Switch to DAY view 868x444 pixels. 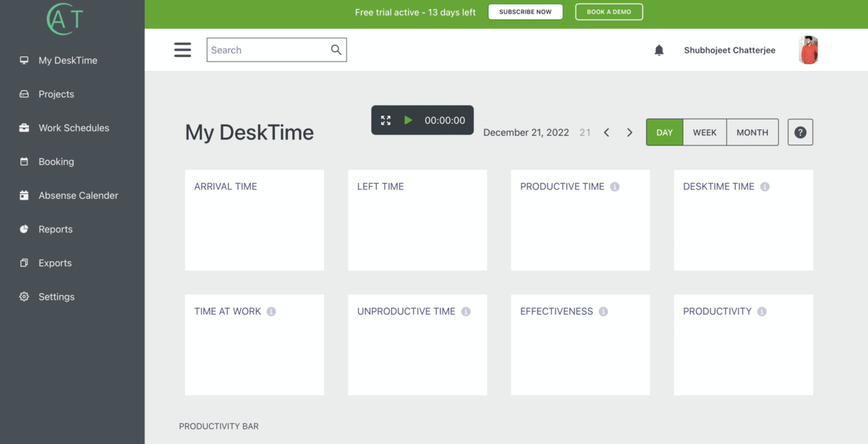point(665,132)
